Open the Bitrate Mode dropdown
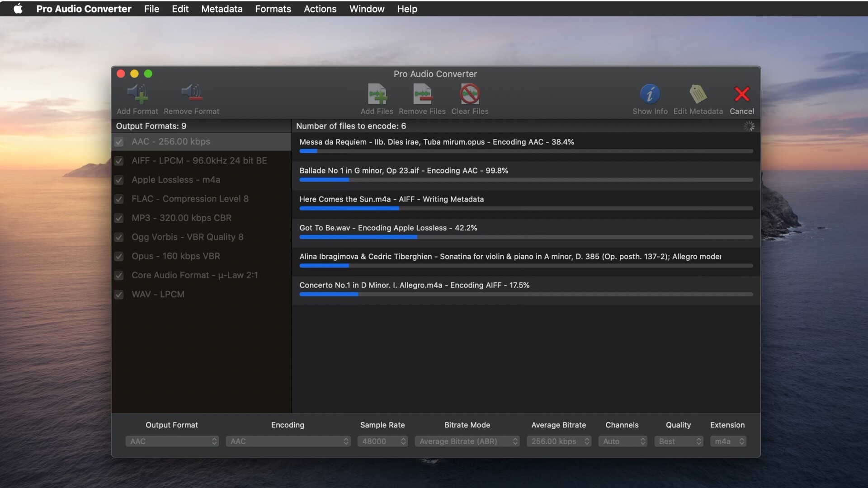Viewport: 868px width, 488px height. [x=467, y=441]
